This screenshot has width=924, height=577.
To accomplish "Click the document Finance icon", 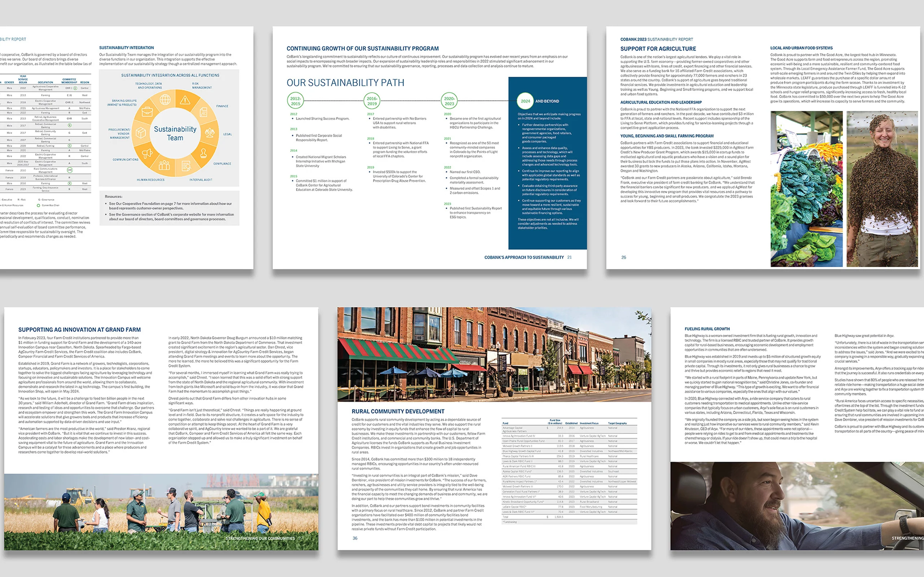I will (203, 112).
